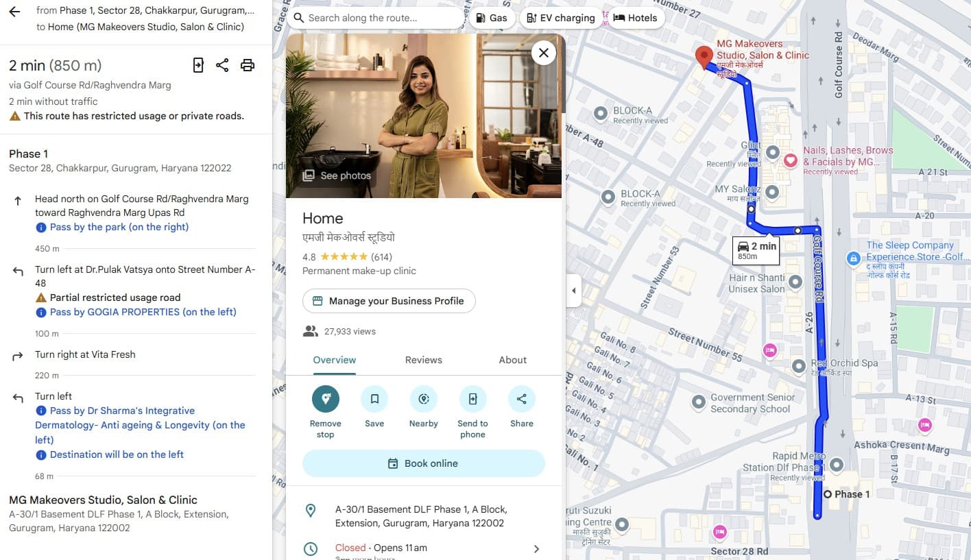Screen dimensions: 971x560
Task: Click the Phase 1 origin point on map
Action: coord(828,494)
